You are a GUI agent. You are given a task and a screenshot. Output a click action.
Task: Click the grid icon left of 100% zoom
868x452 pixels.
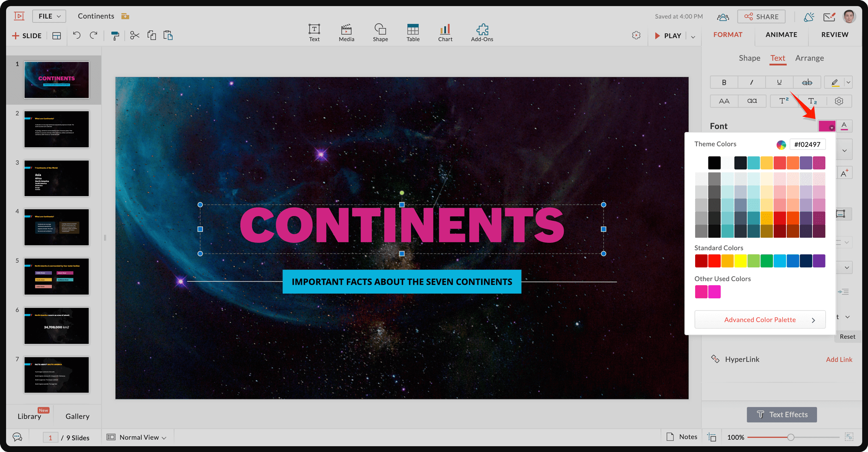[712, 437]
